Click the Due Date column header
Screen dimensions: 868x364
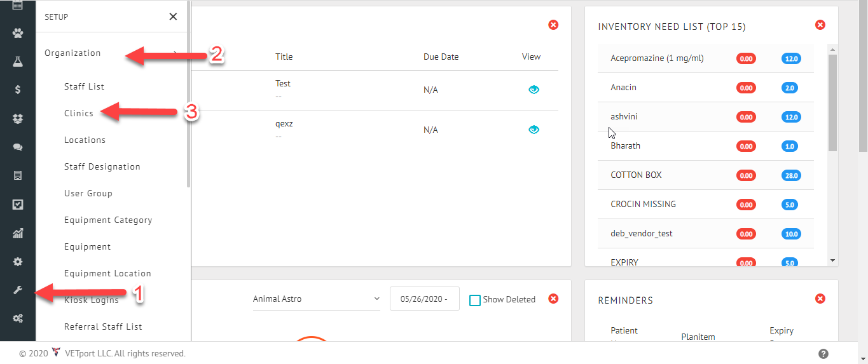coord(441,57)
